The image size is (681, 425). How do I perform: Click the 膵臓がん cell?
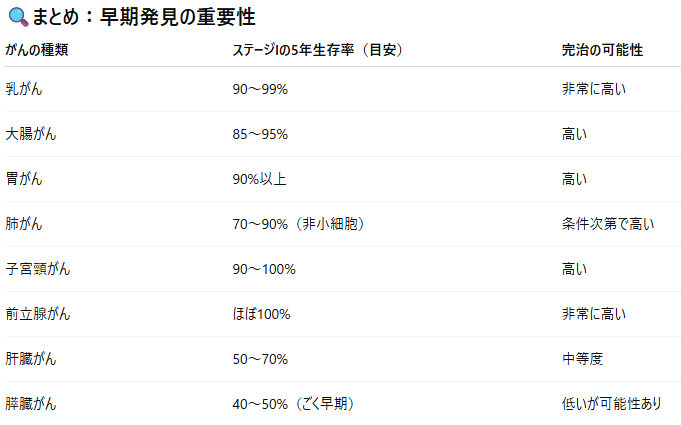pyautogui.click(x=31, y=404)
